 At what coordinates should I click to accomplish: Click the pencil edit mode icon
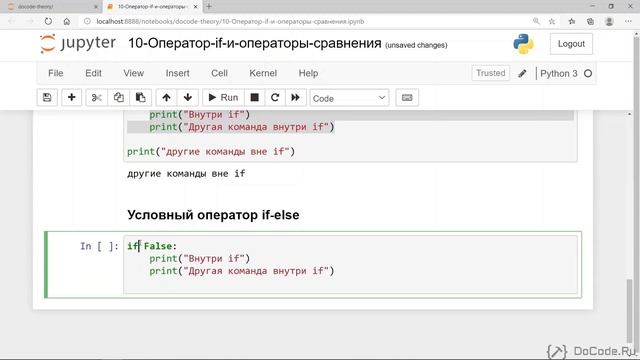pos(522,73)
